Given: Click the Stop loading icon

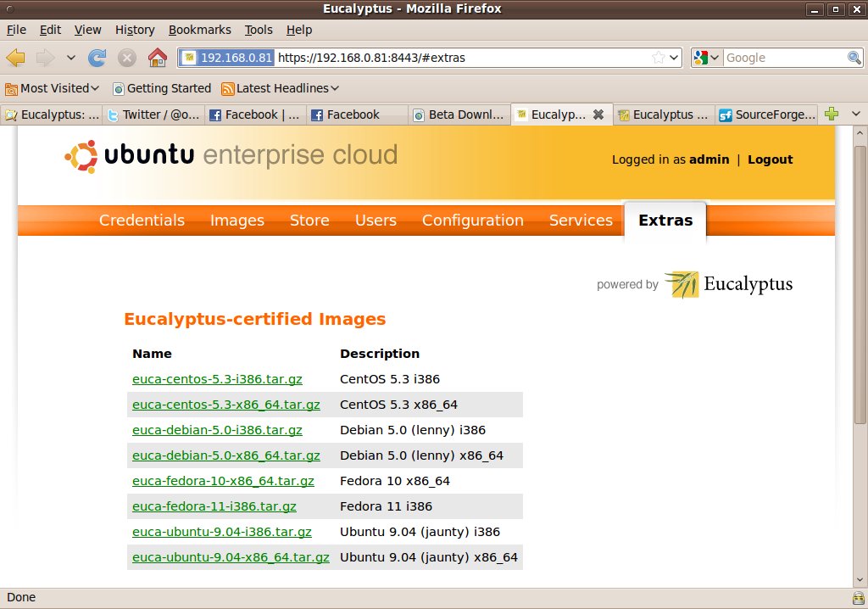Looking at the screenshot, I should [127, 58].
